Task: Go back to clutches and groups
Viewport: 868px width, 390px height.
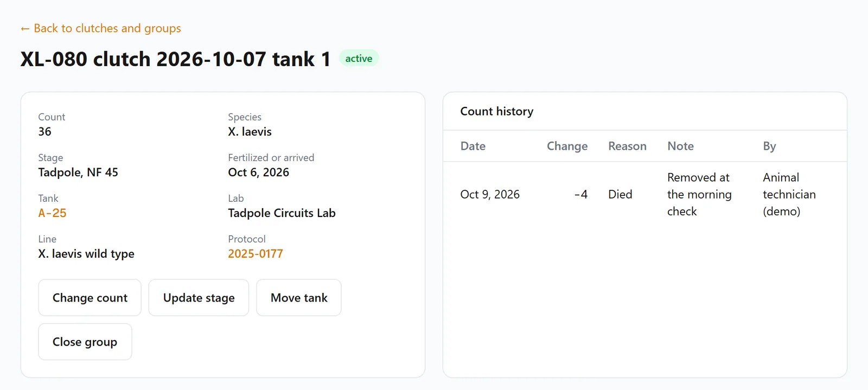Action: pos(100,28)
